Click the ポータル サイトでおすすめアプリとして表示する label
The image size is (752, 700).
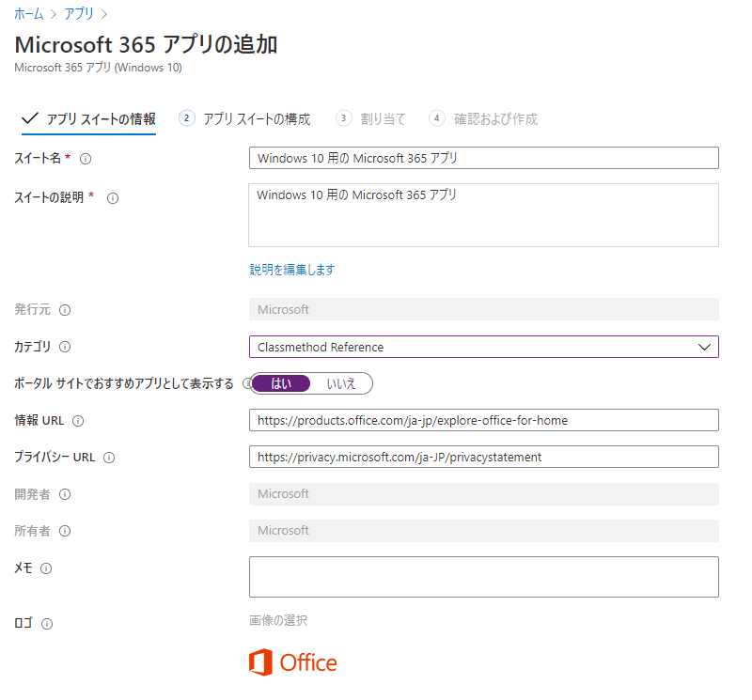pos(124,383)
